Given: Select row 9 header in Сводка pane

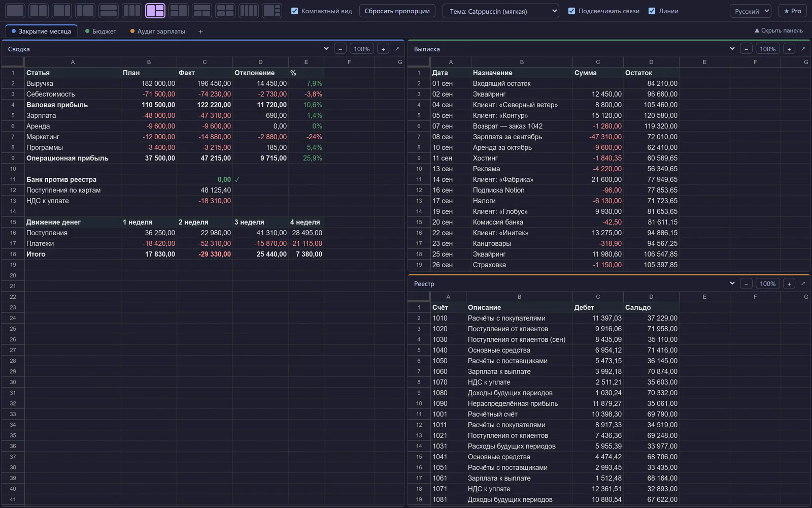Looking at the screenshot, I should pyautogui.click(x=13, y=158).
